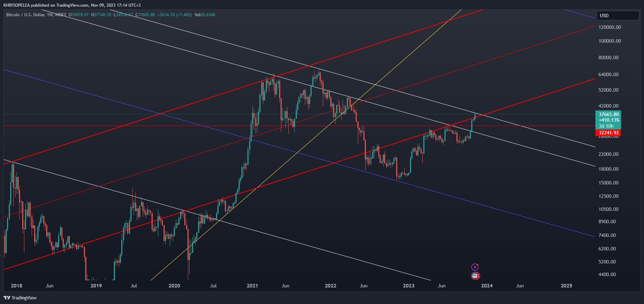Click the 15000.00 price axis label
The height and width of the screenshot is (304, 644).
(x=608, y=183)
